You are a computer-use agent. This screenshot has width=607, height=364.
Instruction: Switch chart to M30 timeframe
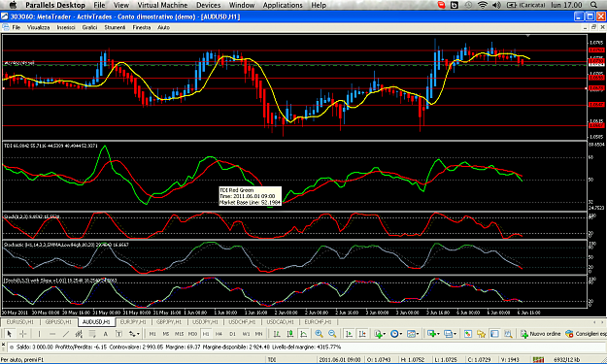point(192,334)
